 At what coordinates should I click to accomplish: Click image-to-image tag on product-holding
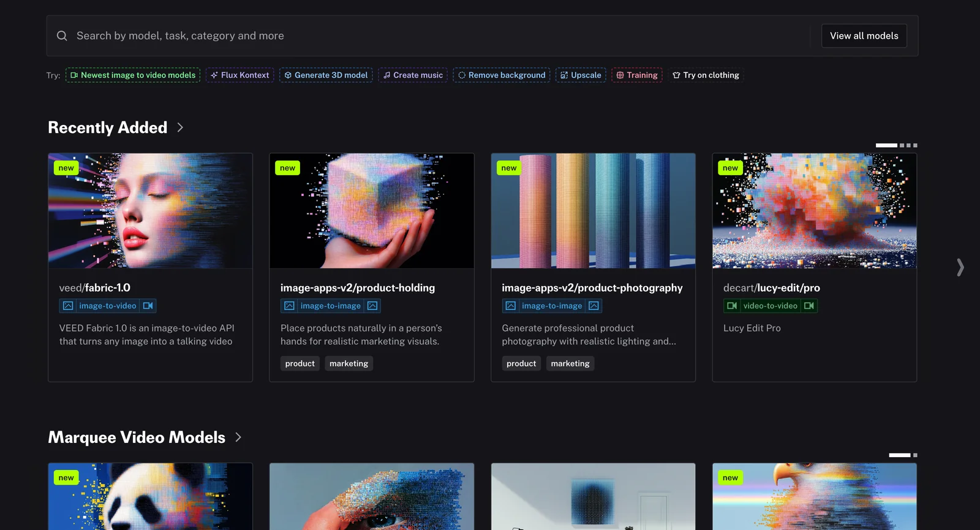coord(331,306)
